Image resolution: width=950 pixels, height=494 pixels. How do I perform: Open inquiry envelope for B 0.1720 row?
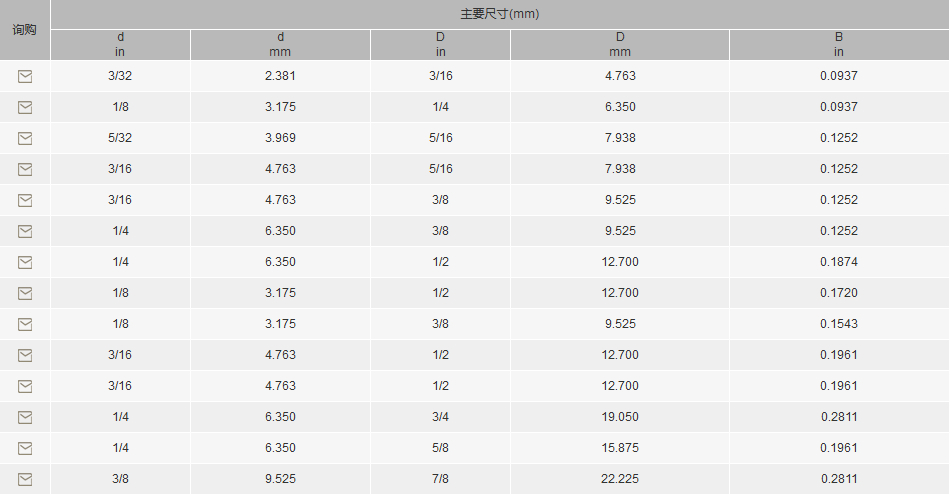[x=25, y=293]
